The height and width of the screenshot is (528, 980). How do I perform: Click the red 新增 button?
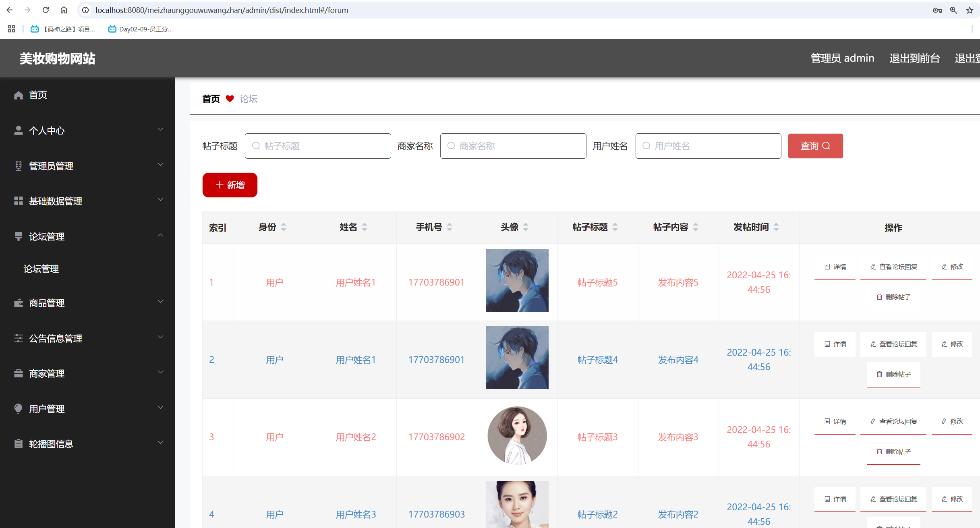230,185
